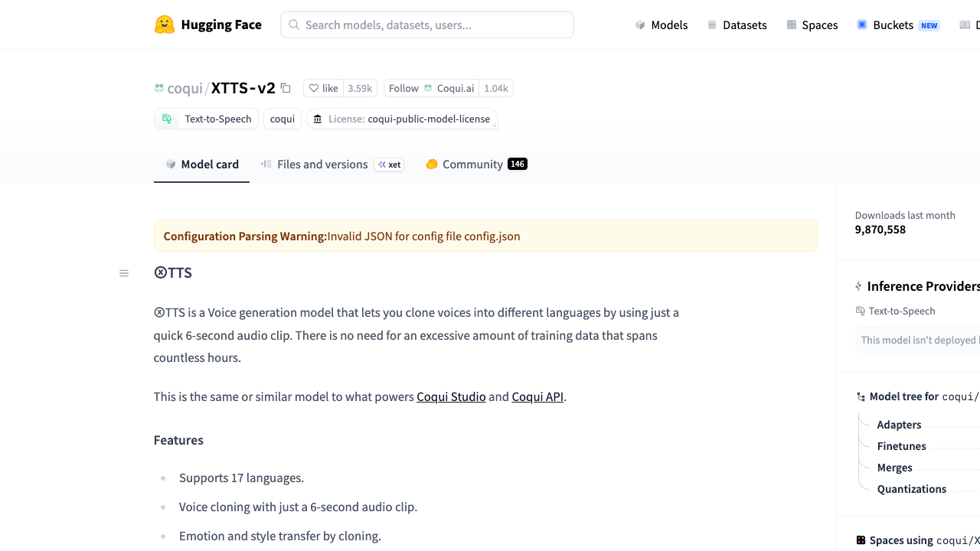
Task: Open Datasets in the top navigation
Action: (x=737, y=24)
